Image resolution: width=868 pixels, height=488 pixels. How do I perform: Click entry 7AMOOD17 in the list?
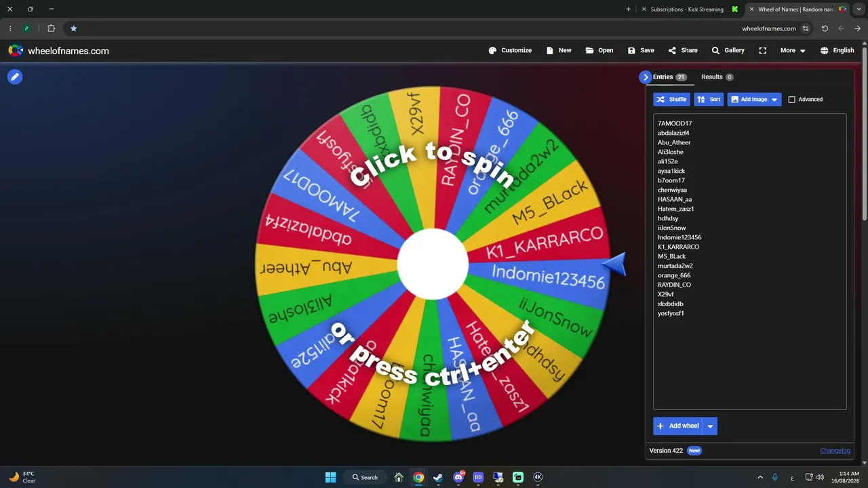(675, 123)
